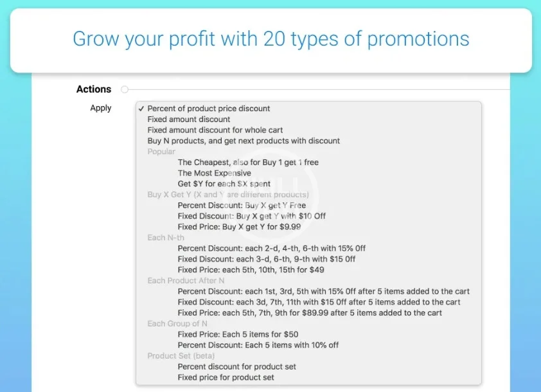Select 'Percent Discount: Each 5 items with 10% off'
Screen dimensions: 541x392
coord(258,345)
